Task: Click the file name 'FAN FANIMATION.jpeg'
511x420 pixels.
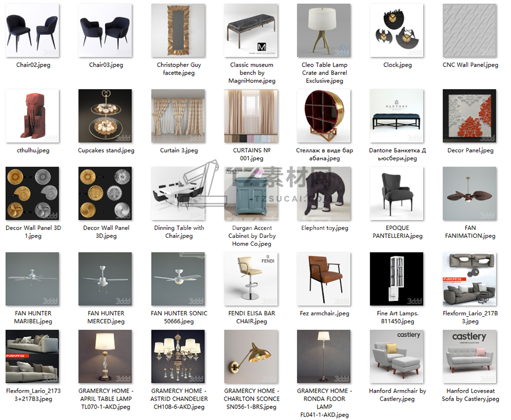Action: click(x=470, y=231)
